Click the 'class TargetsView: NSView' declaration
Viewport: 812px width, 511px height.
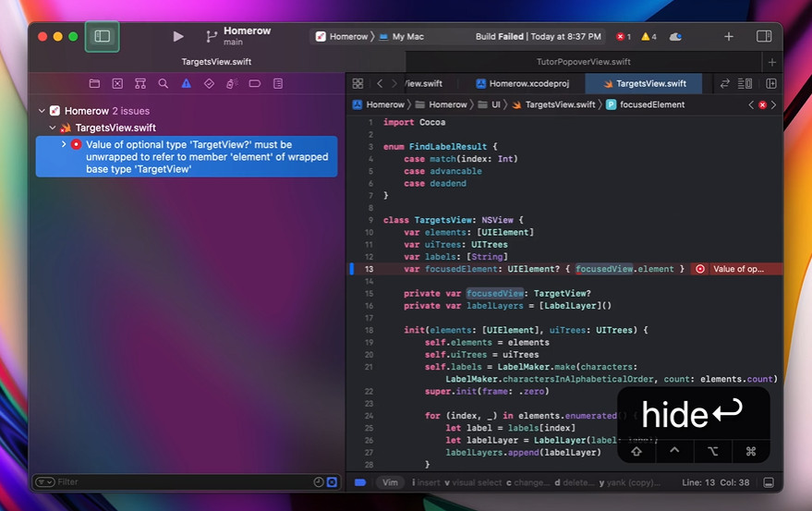454,220
